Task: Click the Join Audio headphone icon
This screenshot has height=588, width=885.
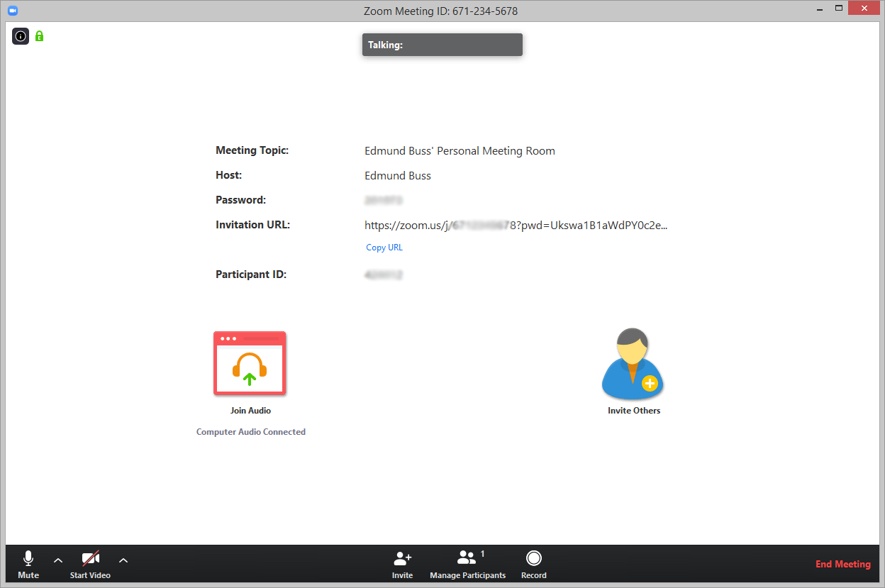Action: coord(250,362)
